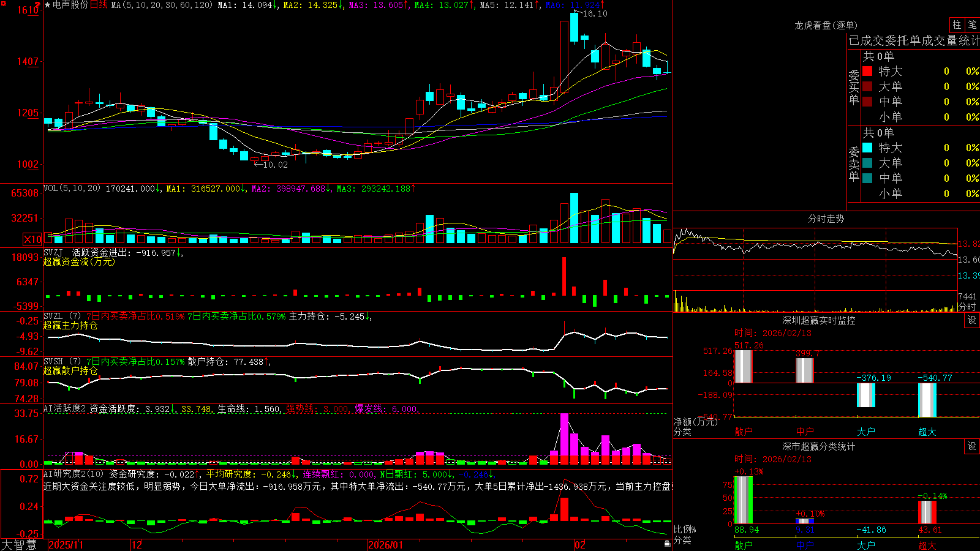Switch to 柱 (bar) display mode
Screen dimensions: 980x551
pyautogui.click(x=957, y=24)
